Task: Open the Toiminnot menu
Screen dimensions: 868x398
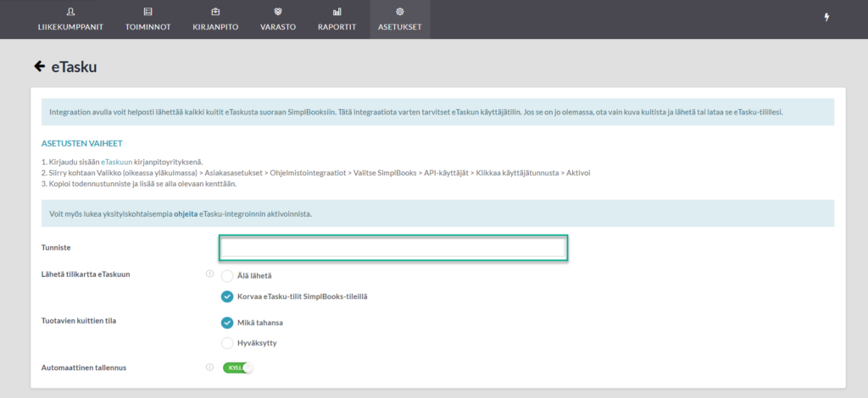Action: click(147, 19)
